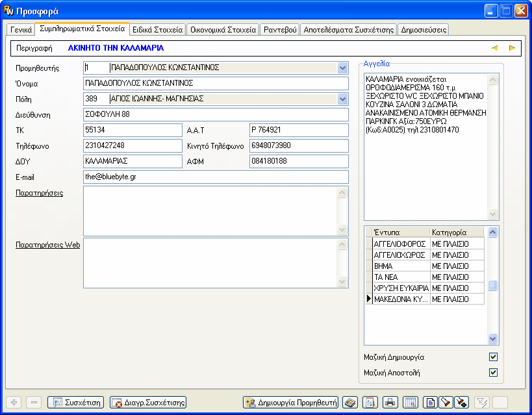532x415 pixels.
Task: Click the blank page document icon
Action: 430,403
